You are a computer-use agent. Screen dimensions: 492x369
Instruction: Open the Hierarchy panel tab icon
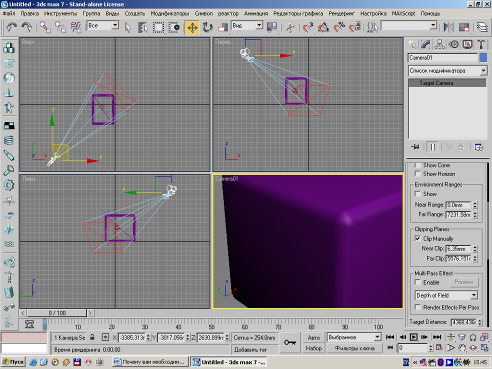pos(439,44)
